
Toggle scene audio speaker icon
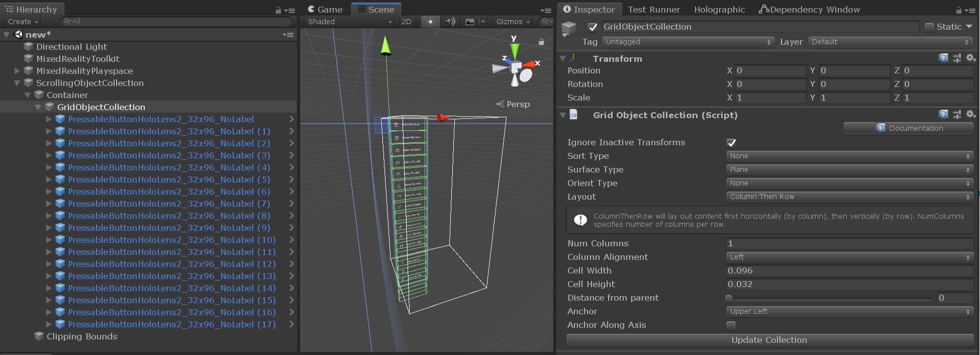tap(450, 22)
